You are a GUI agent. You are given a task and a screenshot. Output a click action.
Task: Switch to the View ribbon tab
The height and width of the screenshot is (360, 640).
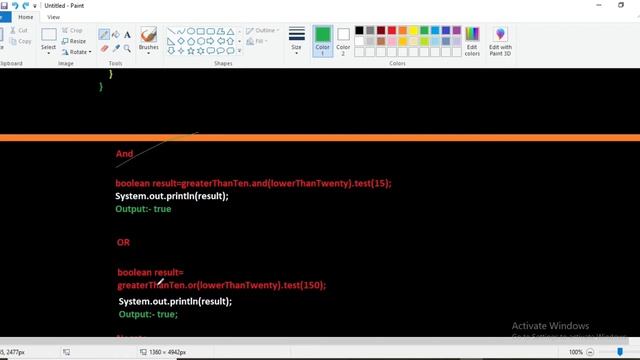[53, 17]
